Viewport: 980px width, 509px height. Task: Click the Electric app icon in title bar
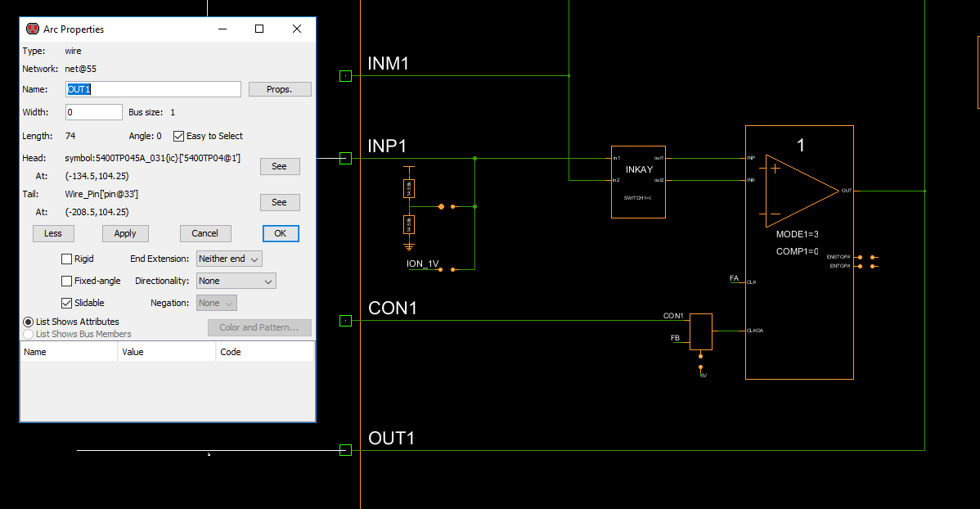33,29
